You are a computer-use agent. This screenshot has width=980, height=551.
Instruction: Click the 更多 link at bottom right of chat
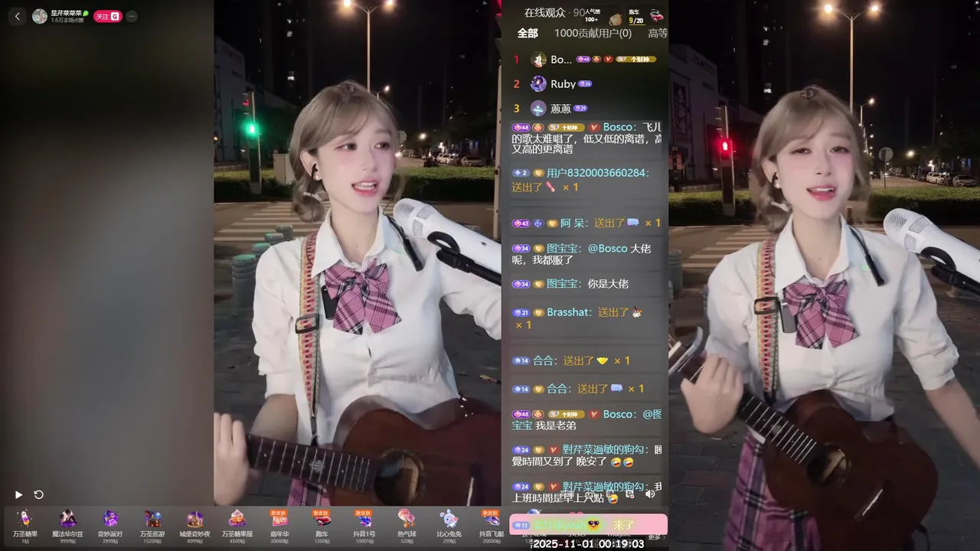coord(654,537)
